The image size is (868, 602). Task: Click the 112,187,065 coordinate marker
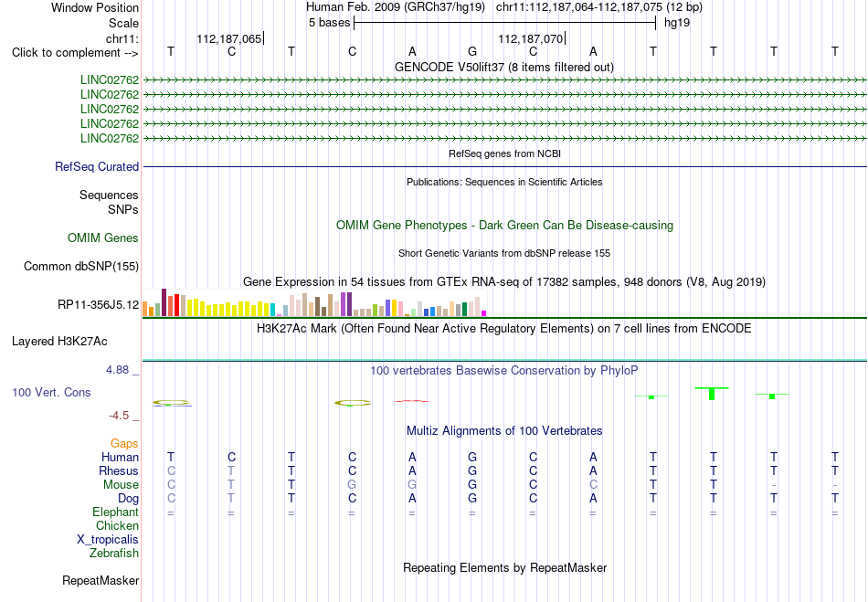pos(228,38)
